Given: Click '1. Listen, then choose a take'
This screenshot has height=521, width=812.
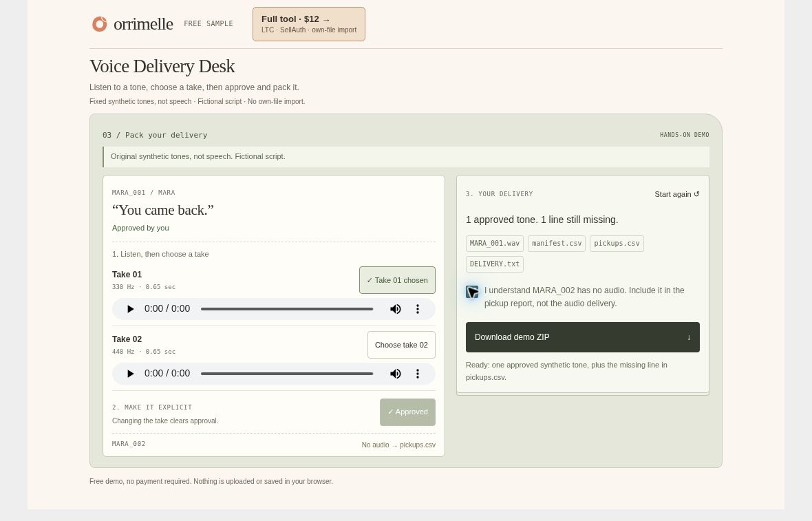Looking at the screenshot, I should coord(160,254).
